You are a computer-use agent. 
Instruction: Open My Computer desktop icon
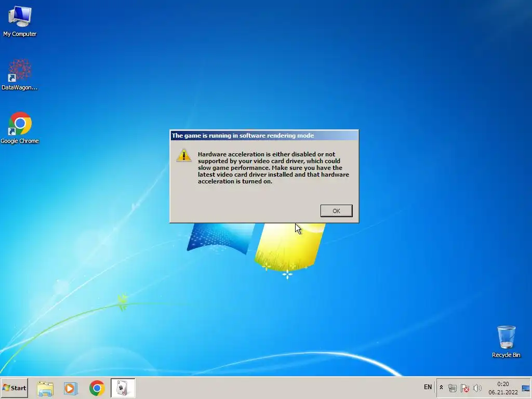click(20, 21)
